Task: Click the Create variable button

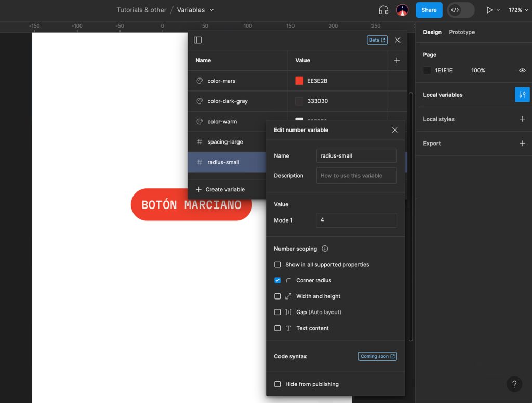Action: pos(225,189)
